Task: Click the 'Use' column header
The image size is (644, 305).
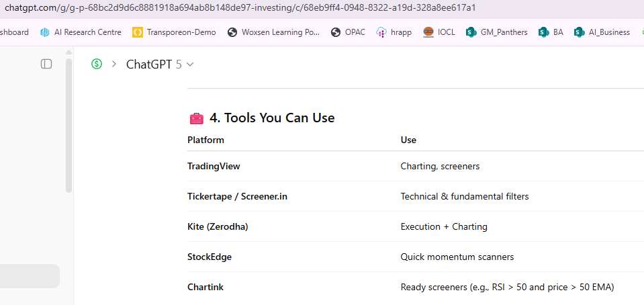Action: click(408, 140)
